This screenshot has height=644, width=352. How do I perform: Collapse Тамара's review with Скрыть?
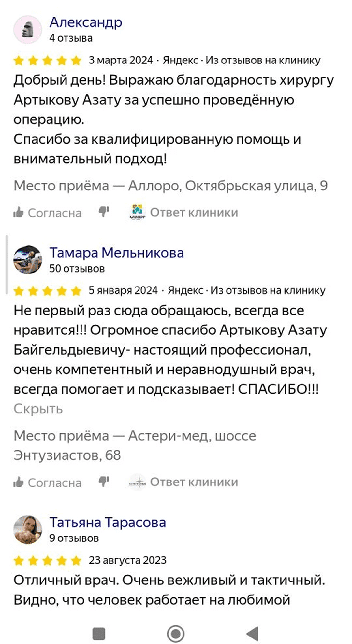pyautogui.click(x=38, y=409)
